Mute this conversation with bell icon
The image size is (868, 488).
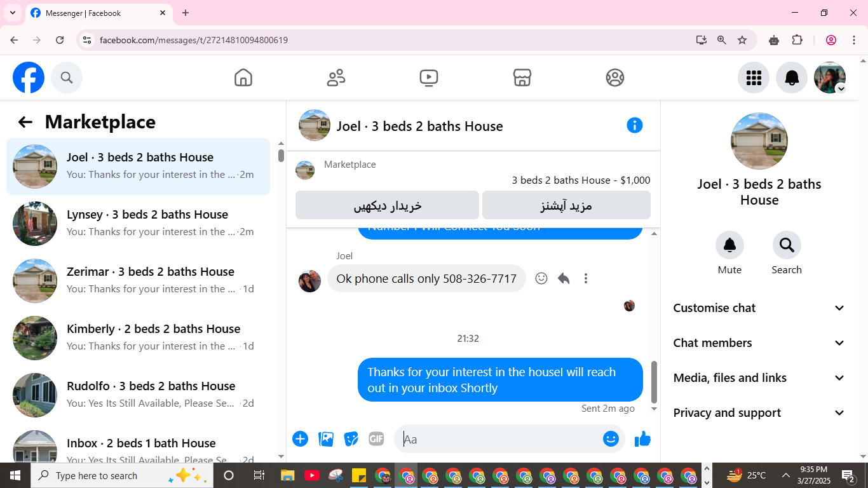point(729,245)
